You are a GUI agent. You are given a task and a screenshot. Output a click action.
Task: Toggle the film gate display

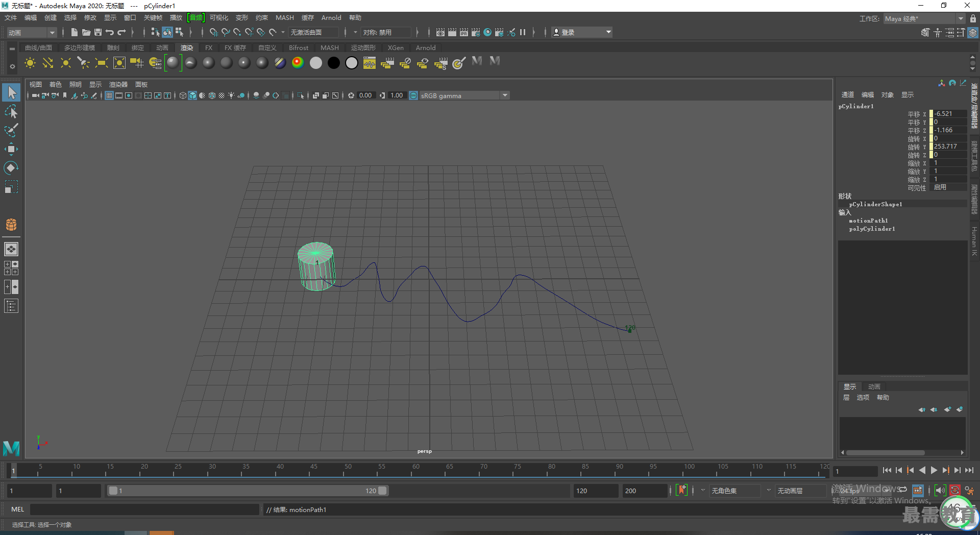tap(119, 95)
